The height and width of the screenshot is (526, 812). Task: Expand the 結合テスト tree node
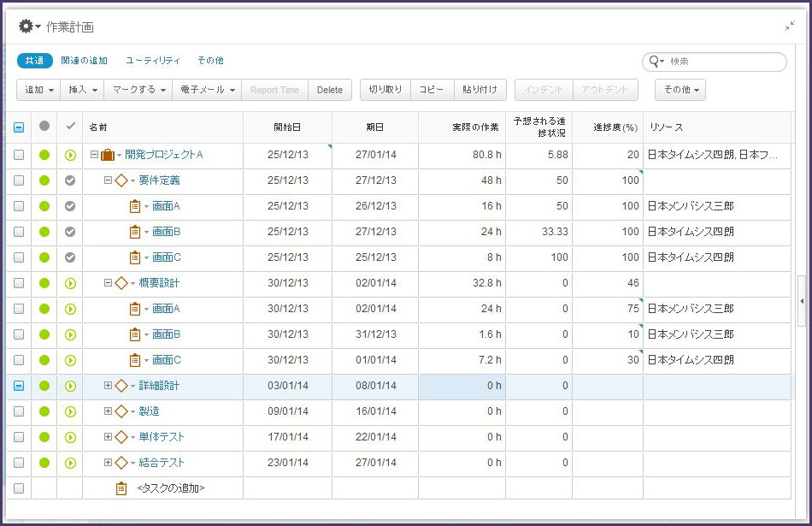click(x=108, y=463)
